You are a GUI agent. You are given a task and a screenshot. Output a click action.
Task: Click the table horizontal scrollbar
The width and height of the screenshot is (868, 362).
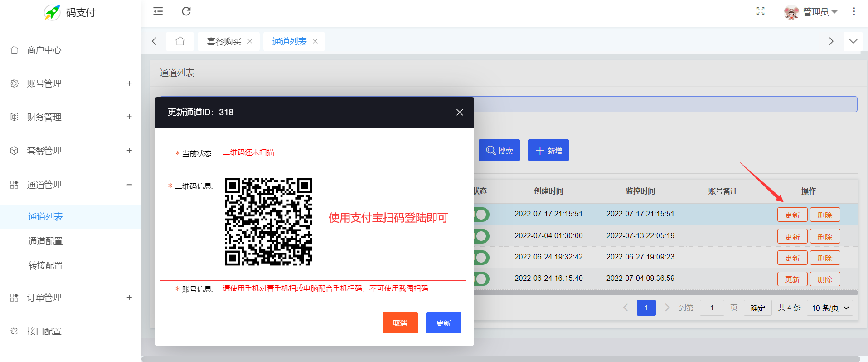[665, 293]
